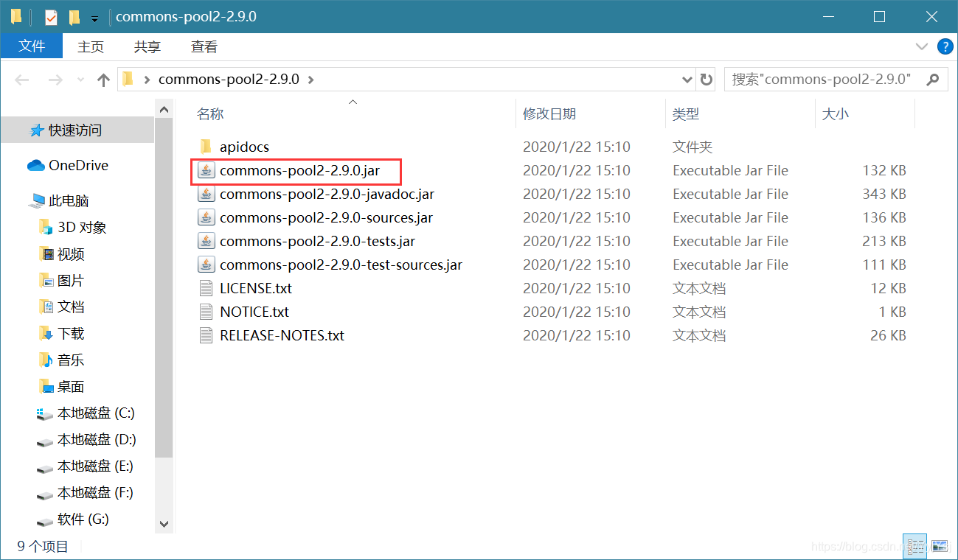Viewport: 958px width, 560px height.
Task: Create a new folder via quick access icon
Action: [x=74, y=15]
